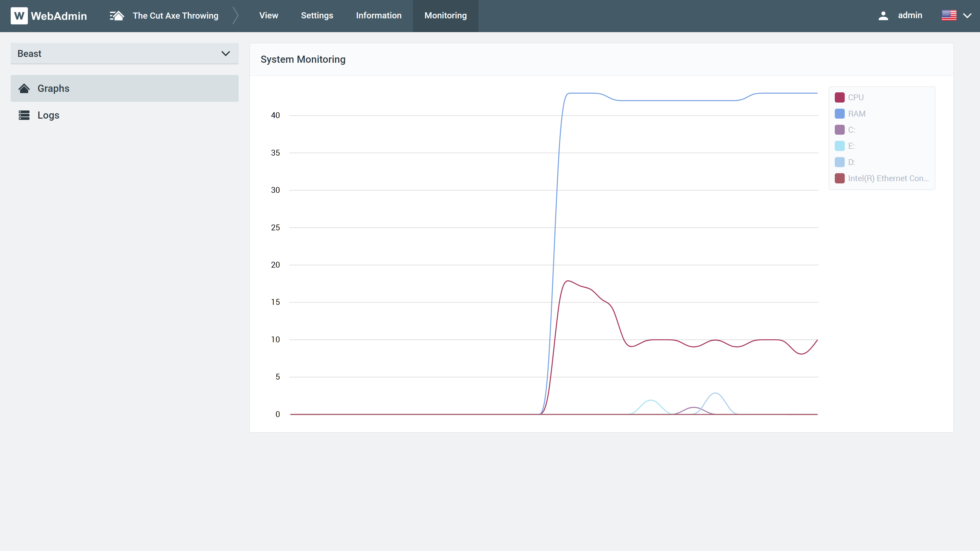The image size is (980, 551).
Task: Switch to the Settings tab
Action: 317,16
